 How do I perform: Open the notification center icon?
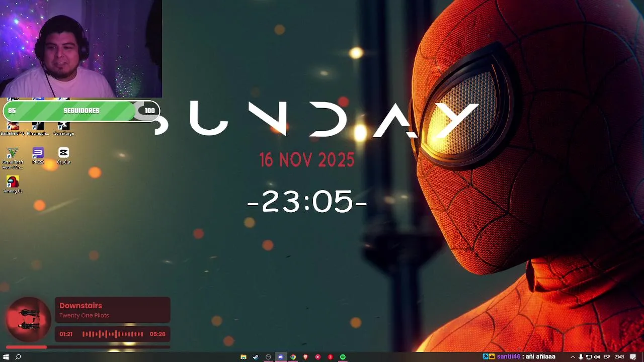tap(633, 357)
